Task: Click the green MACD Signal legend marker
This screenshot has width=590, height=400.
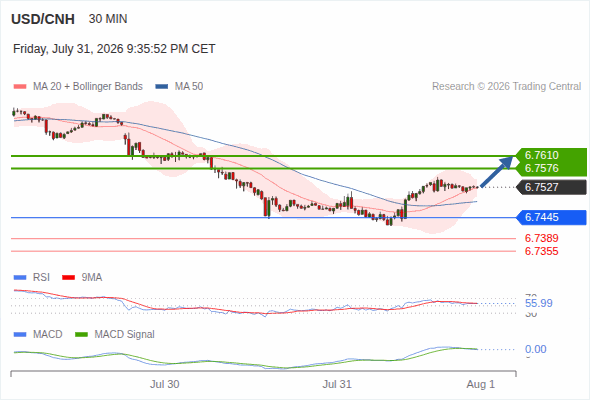Action: click(81, 334)
